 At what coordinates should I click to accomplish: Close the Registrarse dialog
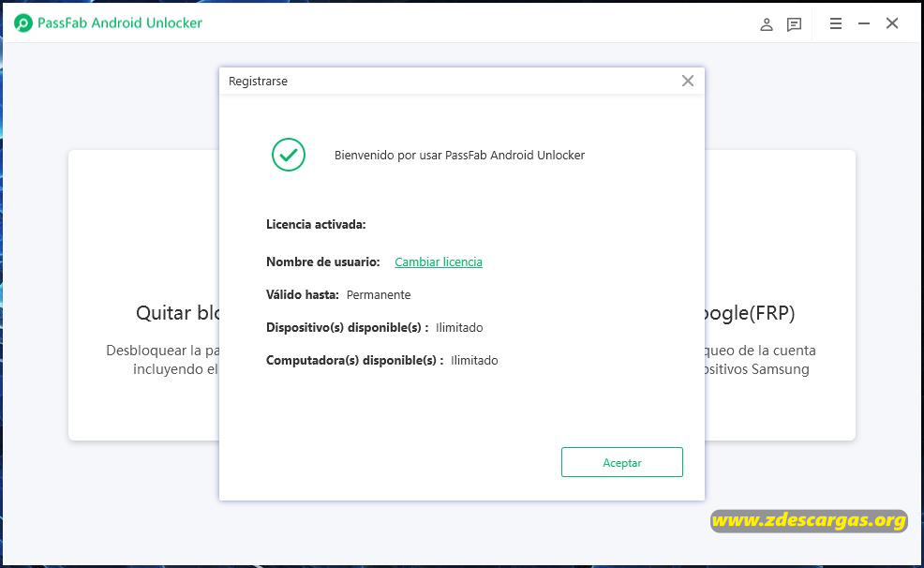(688, 81)
